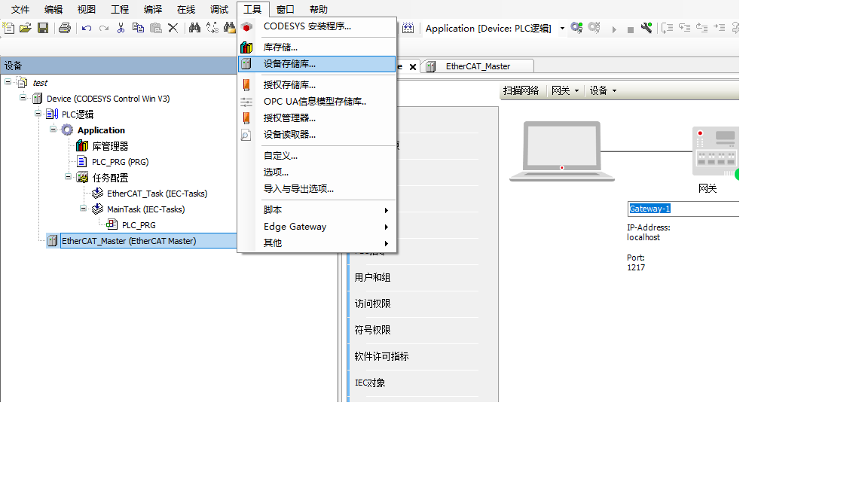The width and height of the screenshot is (868, 488).
Task: Open the 设备 dropdown in device editor
Action: tap(603, 90)
